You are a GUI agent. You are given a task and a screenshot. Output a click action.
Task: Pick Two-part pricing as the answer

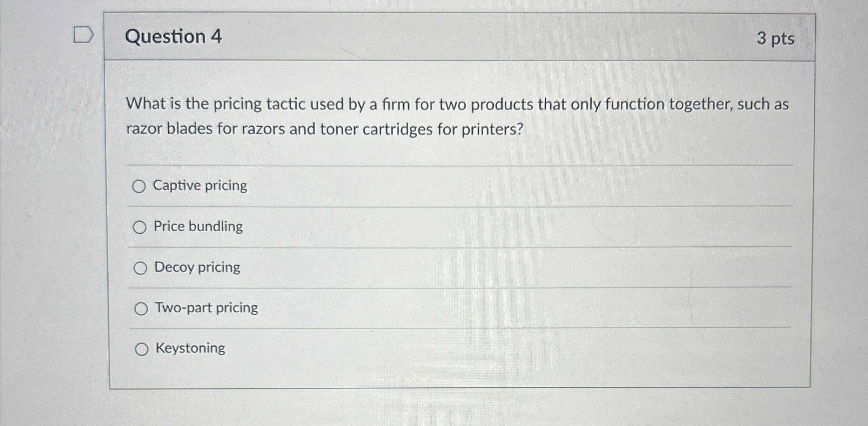tap(142, 309)
